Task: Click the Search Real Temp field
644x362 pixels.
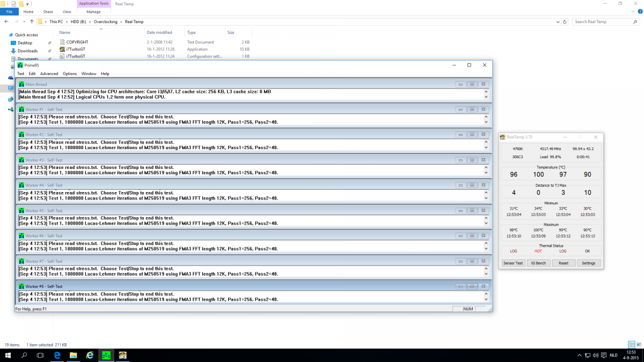Action: 606,22
